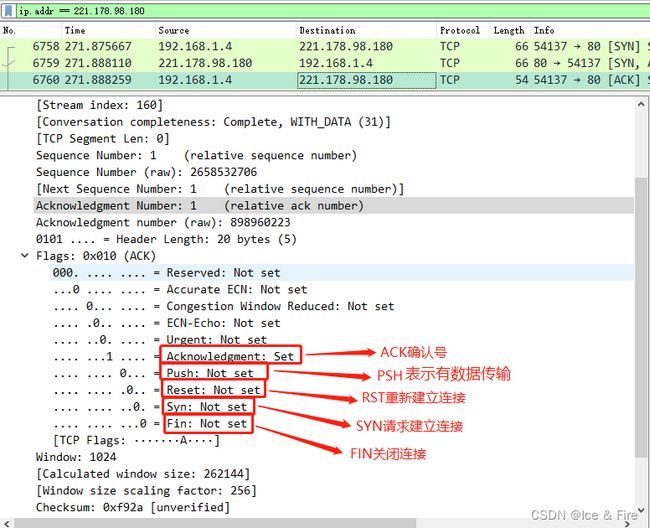Sort packets by the Protocol column
This screenshot has width=650, height=528.
point(460,30)
